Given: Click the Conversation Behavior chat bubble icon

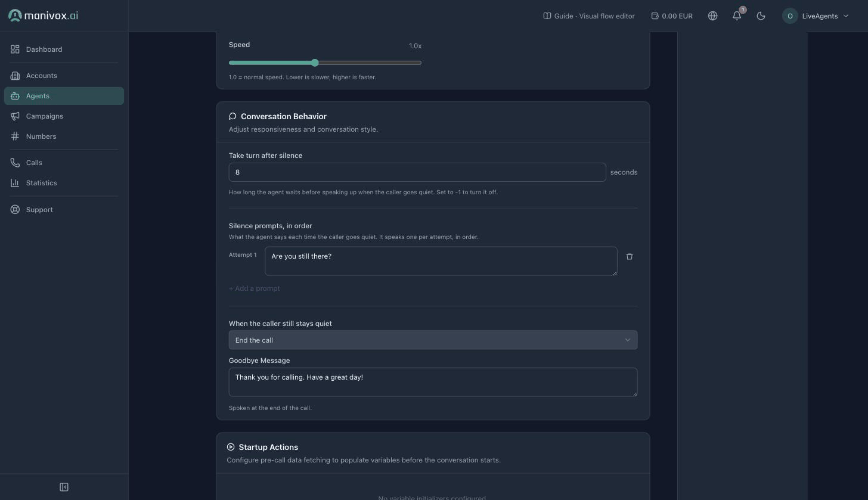Looking at the screenshot, I should tap(232, 116).
